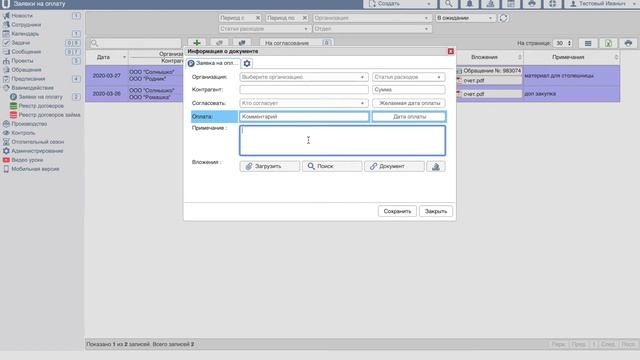Click the printer icon in top bar
This screenshot has width=640, height=360.
point(531,4)
